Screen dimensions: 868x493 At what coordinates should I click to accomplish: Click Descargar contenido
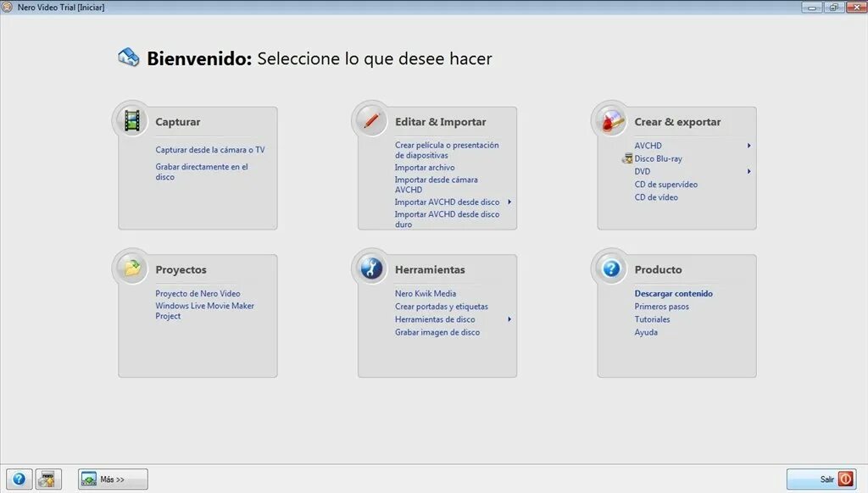(x=674, y=293)
